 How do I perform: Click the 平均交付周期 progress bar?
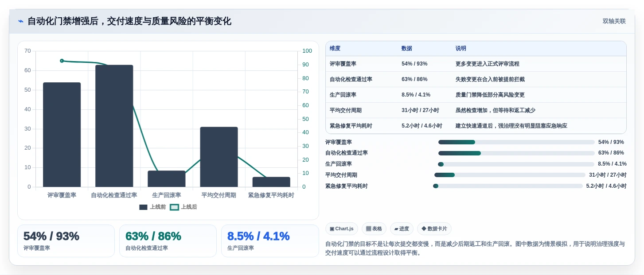click(510, 175)
